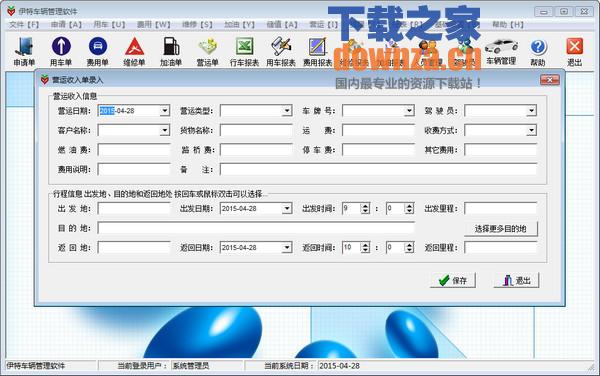The image size is (600, 376).
Task: Click the 保存 button
Action: tap(453, 280)
